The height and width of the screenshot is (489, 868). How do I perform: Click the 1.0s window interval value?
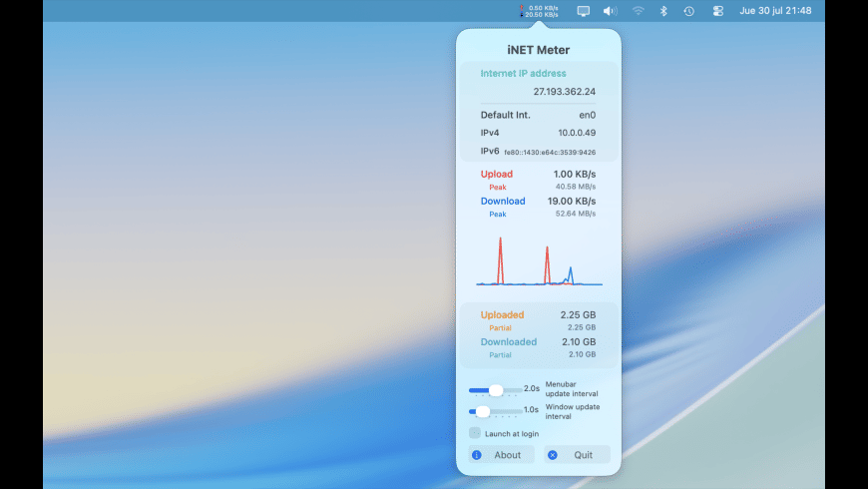[531, 410]
